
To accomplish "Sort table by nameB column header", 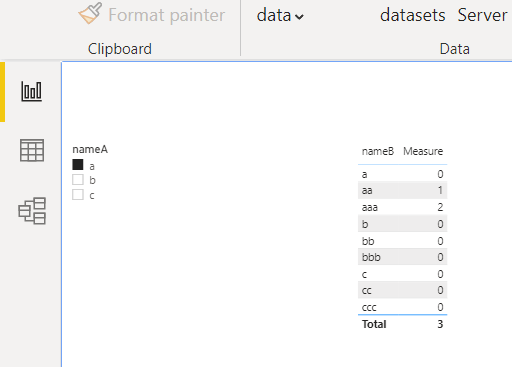I will pyautogui.click(x=378, y=151).
